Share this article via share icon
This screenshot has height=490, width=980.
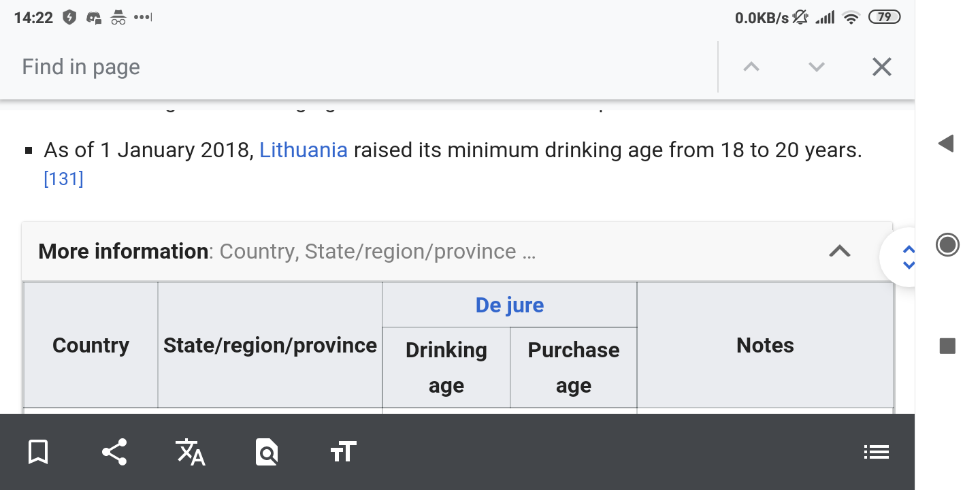(114, 452)
